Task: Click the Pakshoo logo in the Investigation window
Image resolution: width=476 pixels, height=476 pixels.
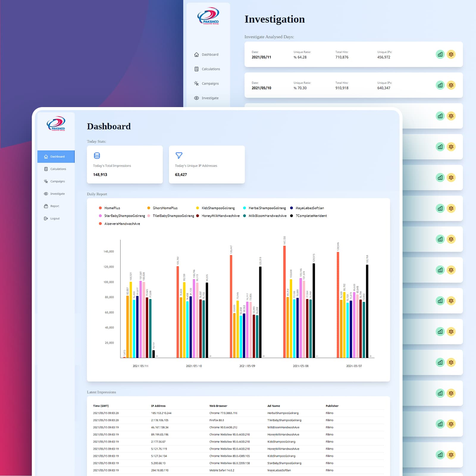Action: click(208, 16)
